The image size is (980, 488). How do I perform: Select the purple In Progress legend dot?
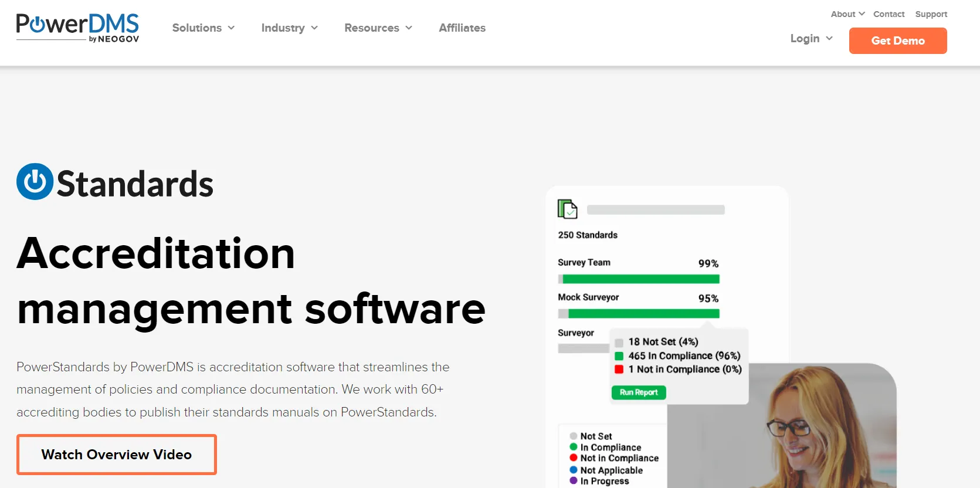574,480
